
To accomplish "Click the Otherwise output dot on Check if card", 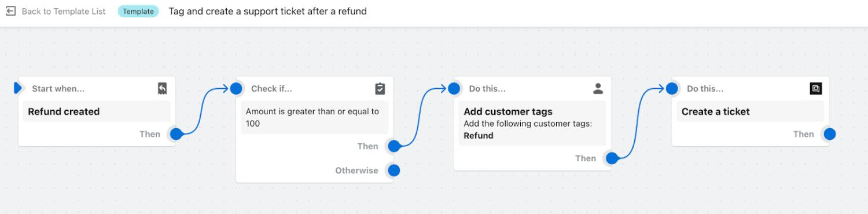I will [394, 171].
